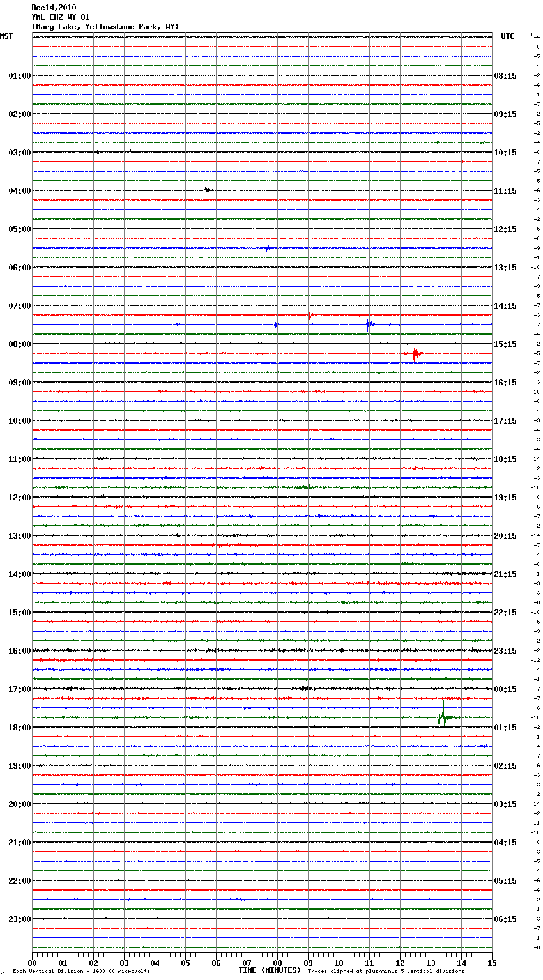Click the MST column header
The image size is (543, 980).
(x=6, y=36)
